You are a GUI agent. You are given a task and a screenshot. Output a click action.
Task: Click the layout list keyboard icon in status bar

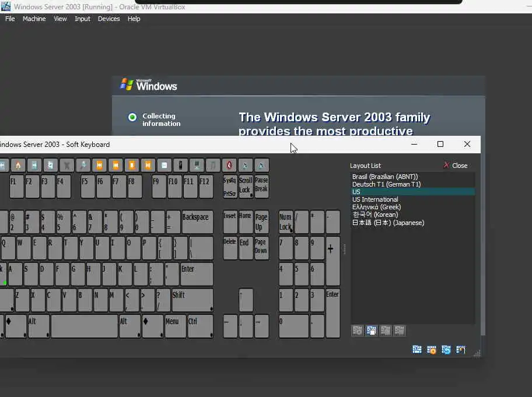pyautogui.click(x=417, y=350)
